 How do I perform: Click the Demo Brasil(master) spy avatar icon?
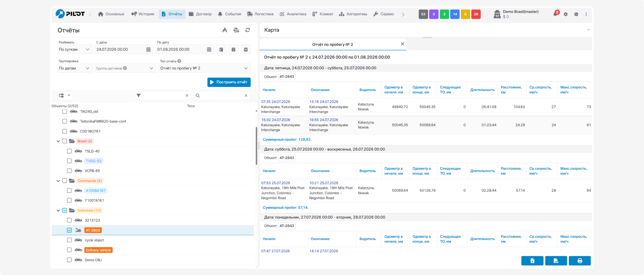pyautogui.click(x=497, y=14)
